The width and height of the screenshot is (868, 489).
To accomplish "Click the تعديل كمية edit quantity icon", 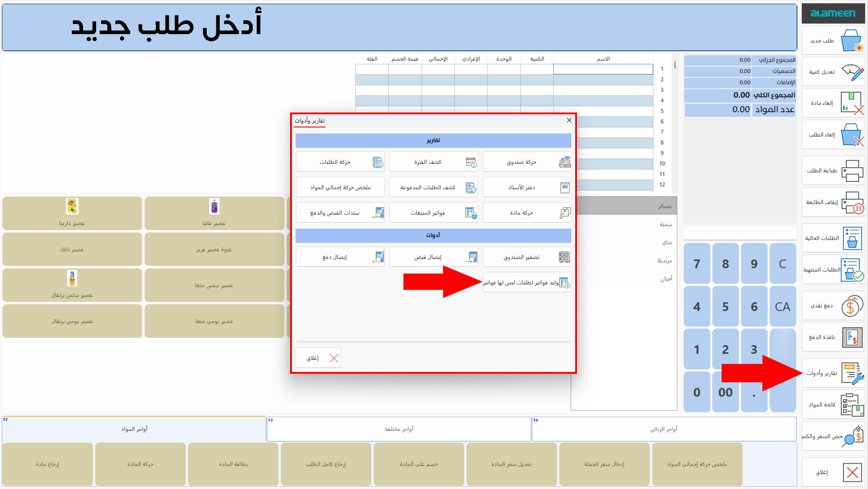I will [853, 72].
